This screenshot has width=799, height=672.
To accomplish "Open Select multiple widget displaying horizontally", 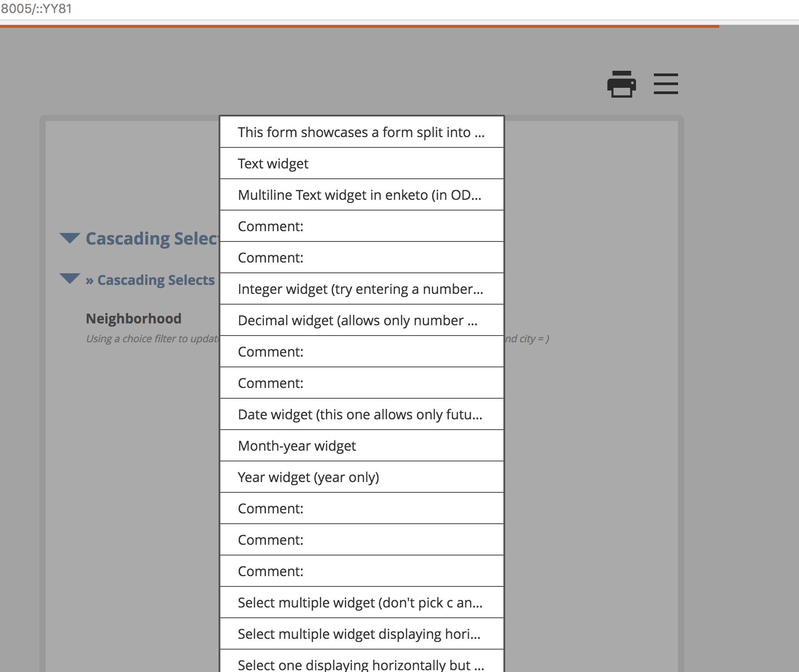I will (x=362, y=634).
